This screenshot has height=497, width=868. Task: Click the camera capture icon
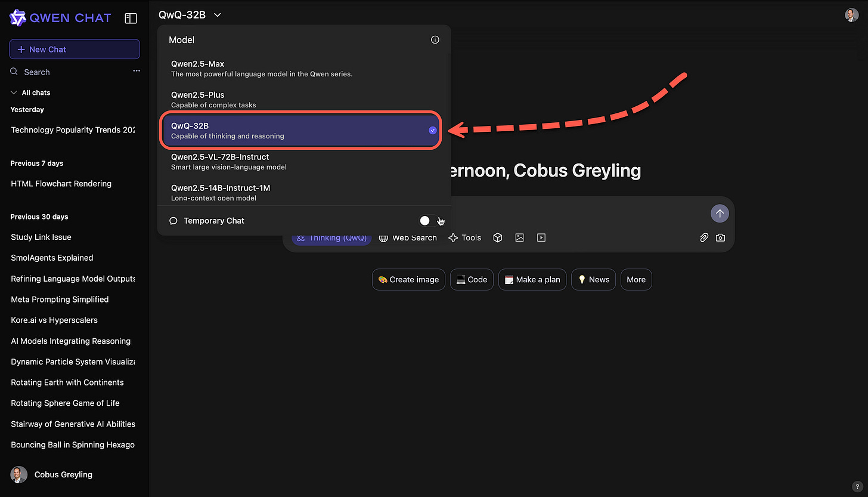(x=720, y=237)
